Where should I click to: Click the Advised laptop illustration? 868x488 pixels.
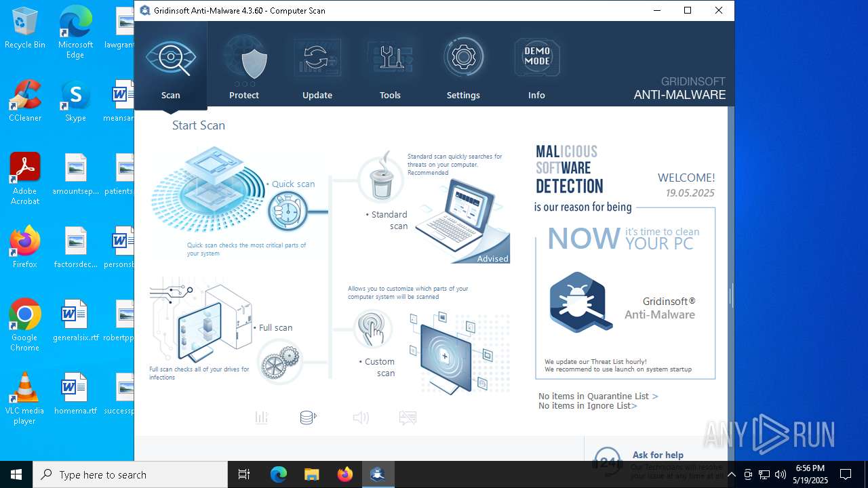point(462,222)
